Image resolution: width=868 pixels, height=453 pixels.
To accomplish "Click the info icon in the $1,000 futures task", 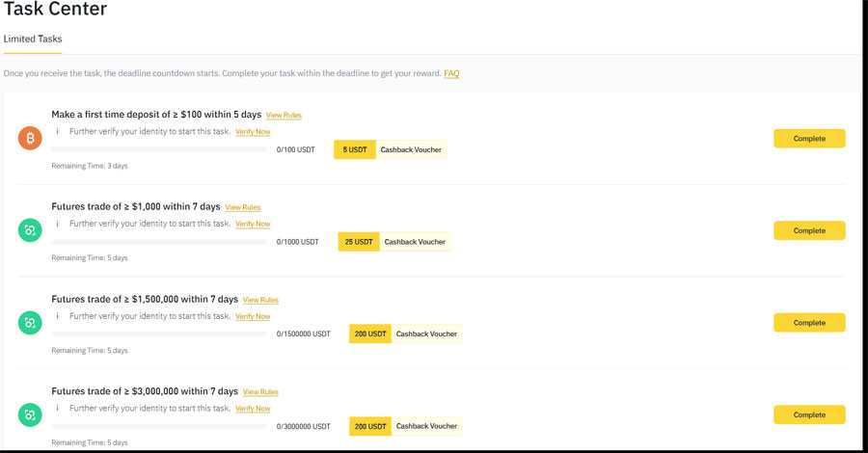I will click(x=57, y=223).
